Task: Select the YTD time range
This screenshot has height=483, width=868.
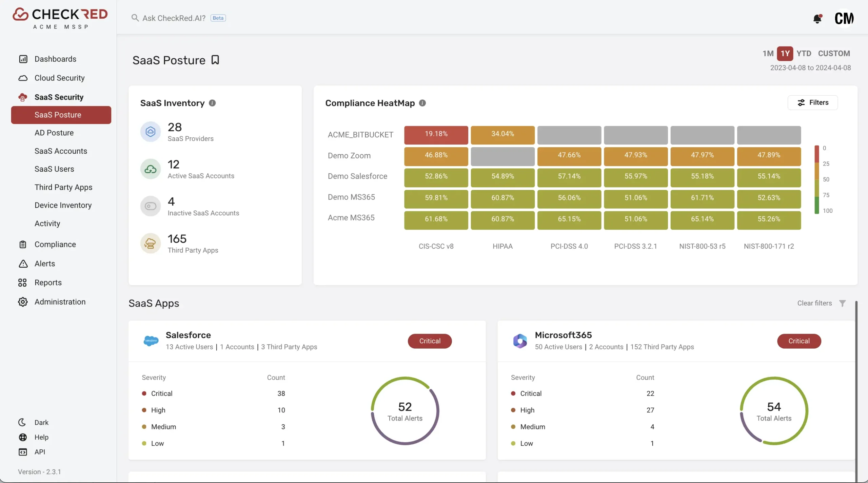Action: 804,54
